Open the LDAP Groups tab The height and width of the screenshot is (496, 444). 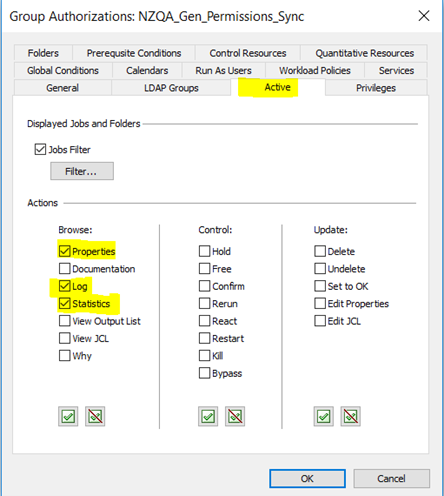(x=171, y=88)
